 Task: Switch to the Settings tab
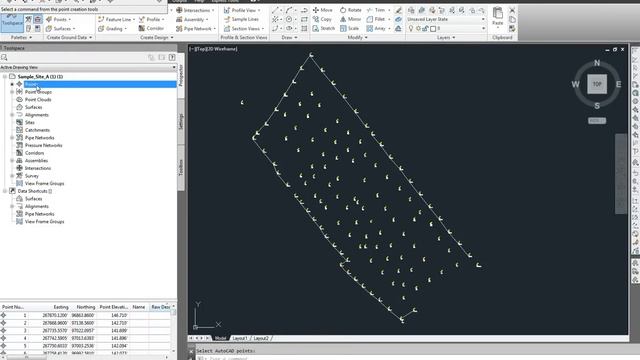181,121
